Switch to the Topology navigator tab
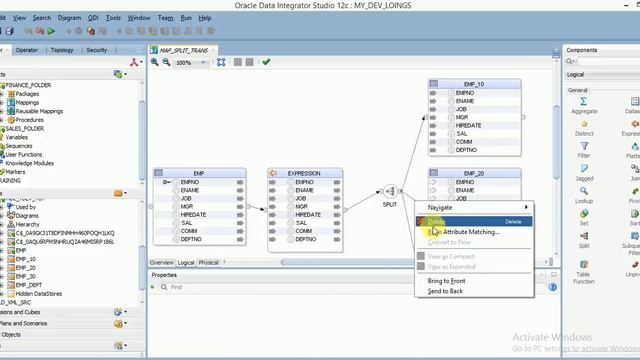 point(62,50)
